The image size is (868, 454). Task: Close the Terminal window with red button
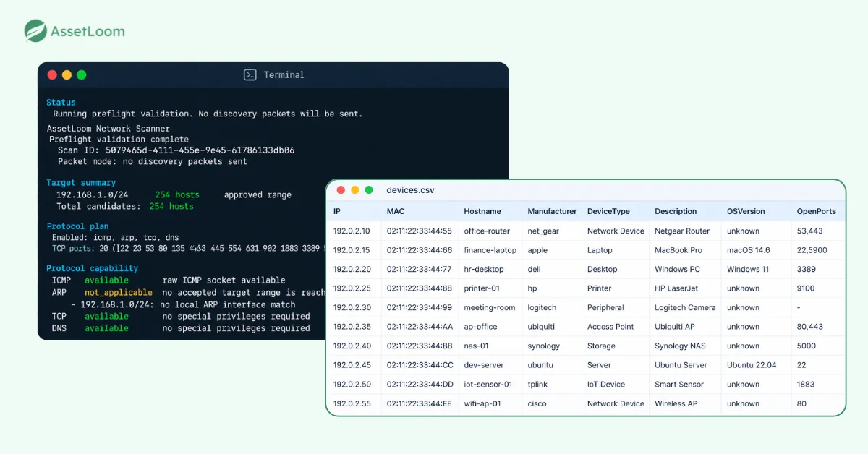click(52, 74)
